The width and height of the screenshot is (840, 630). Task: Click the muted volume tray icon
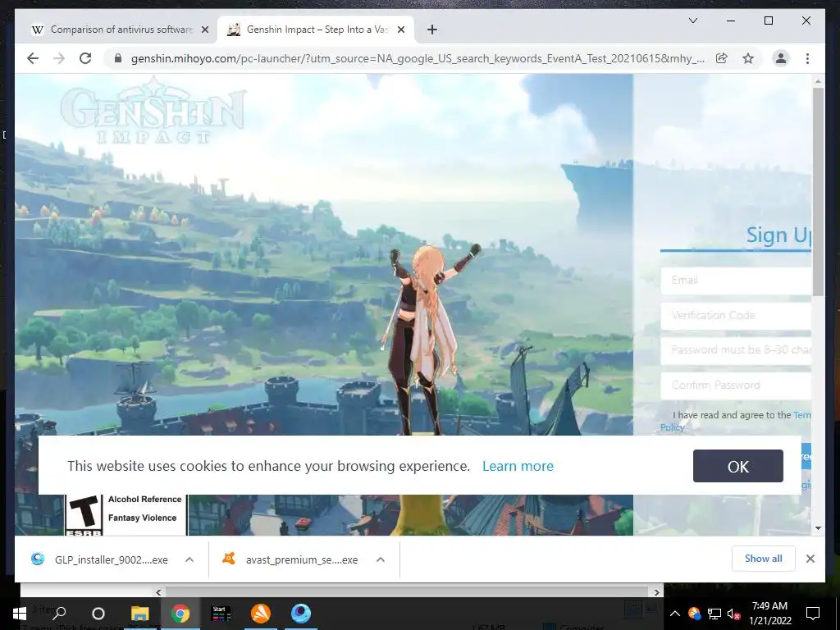tap(734, 614)
